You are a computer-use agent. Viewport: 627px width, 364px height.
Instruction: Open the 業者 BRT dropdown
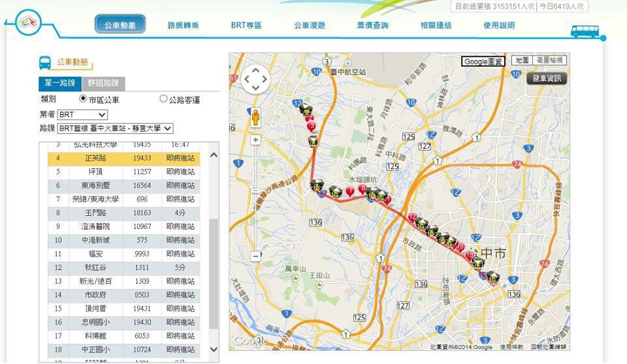click(83, 115)
